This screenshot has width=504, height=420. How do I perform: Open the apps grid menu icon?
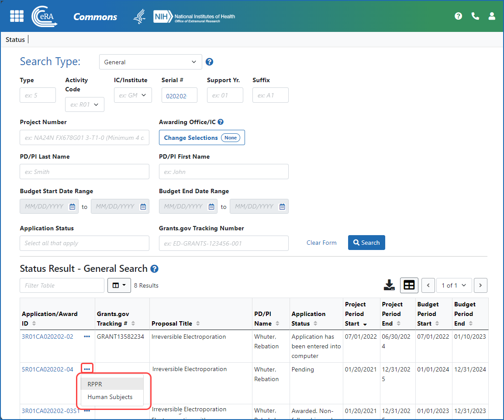click(17, 16)
